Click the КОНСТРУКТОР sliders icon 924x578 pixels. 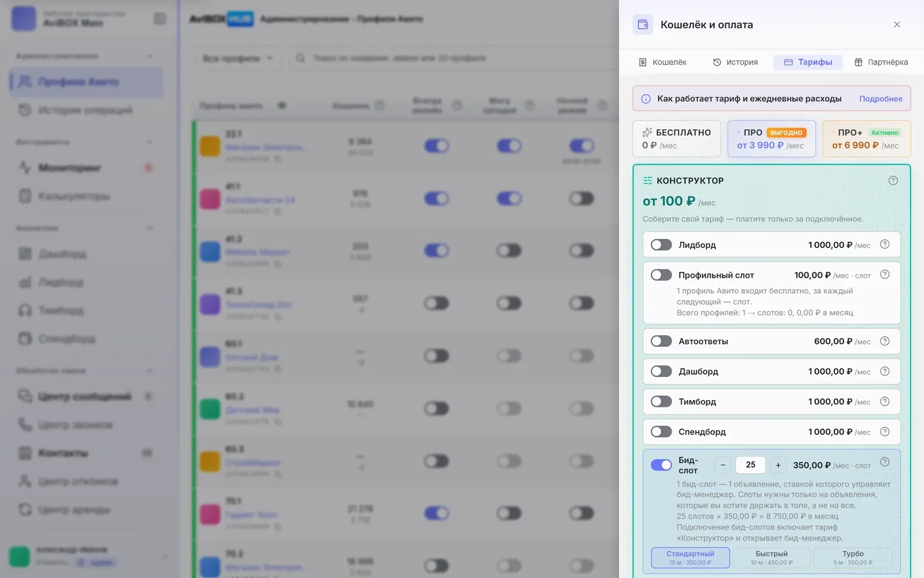tap(648, 180)
